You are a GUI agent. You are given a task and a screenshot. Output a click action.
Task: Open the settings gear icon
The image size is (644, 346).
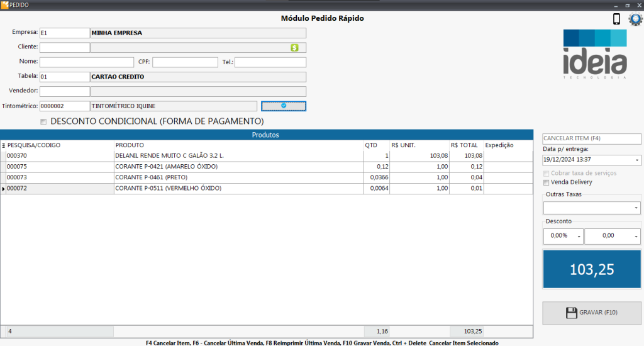tap(635, 19)
